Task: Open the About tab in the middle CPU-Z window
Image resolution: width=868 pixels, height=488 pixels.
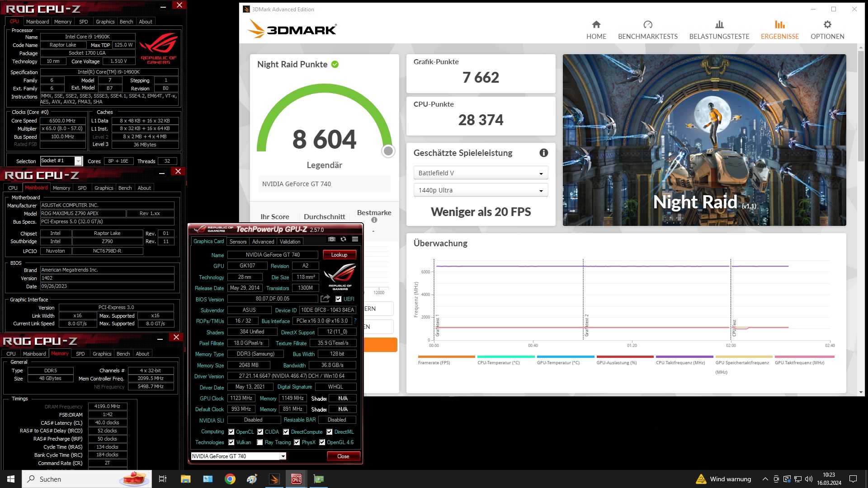Action: pyautogui.click(x=144, y=188)
